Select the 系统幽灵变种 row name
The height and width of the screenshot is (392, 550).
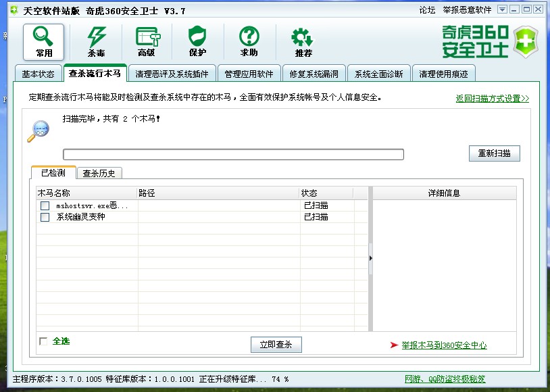pyautogui.click(x=80, y=217)
